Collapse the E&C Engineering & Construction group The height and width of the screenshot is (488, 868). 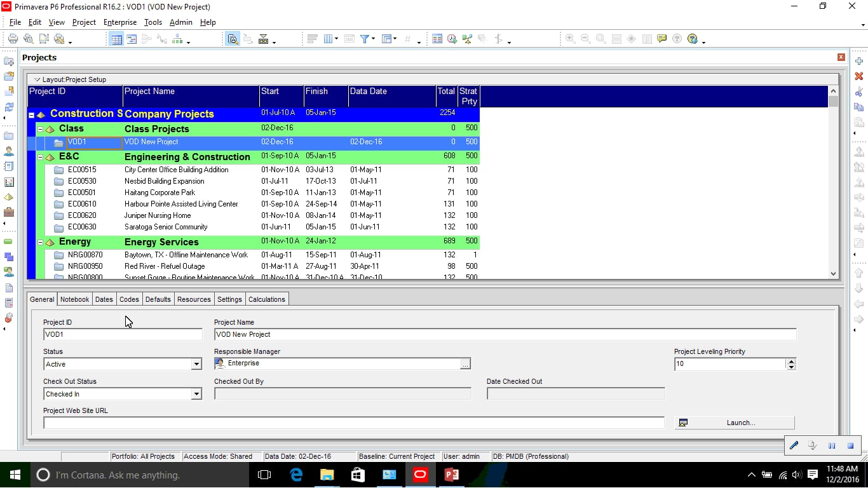point(40,157)
